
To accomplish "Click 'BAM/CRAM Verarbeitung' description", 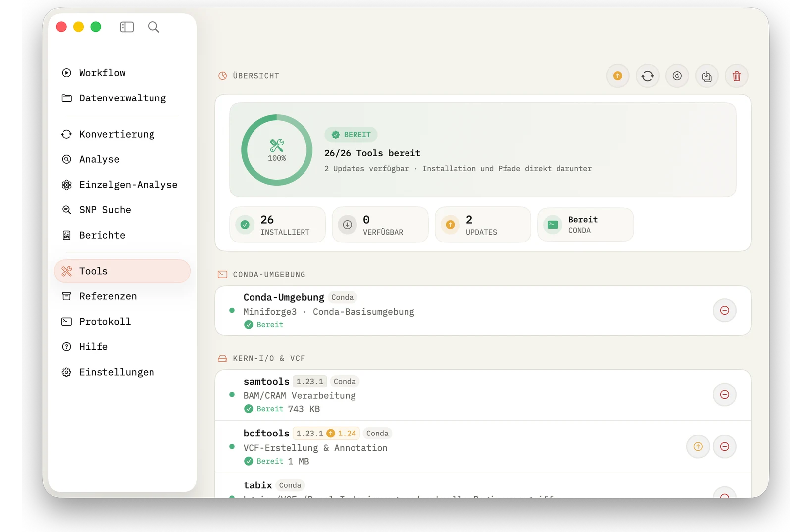I will 300,396.
